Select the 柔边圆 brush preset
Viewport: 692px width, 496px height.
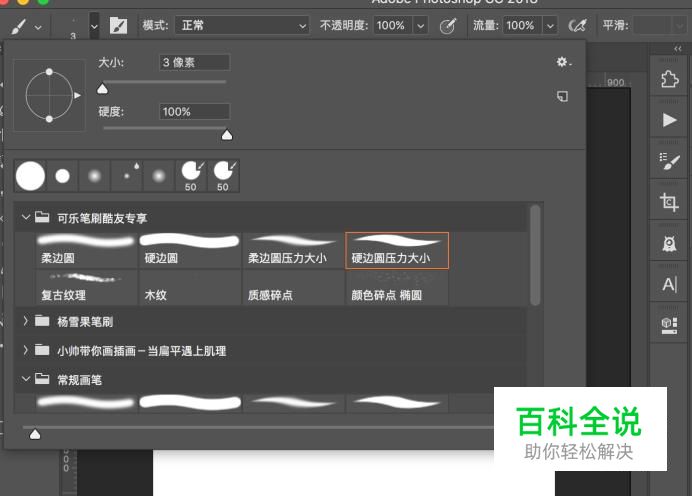[x=86, y=250]
